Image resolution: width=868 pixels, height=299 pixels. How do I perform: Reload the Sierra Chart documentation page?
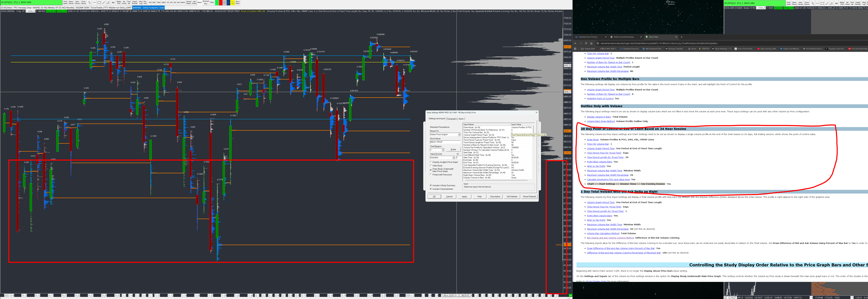(x=586, y=43)
